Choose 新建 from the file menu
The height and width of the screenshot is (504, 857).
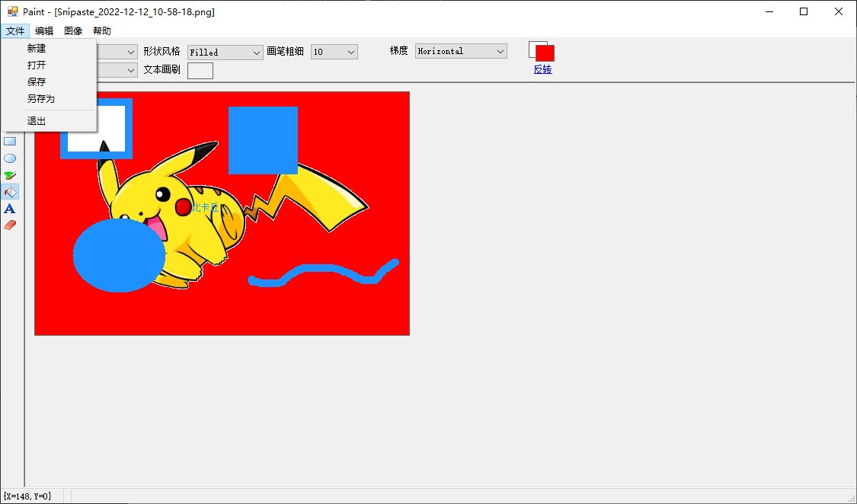point(50,49)
